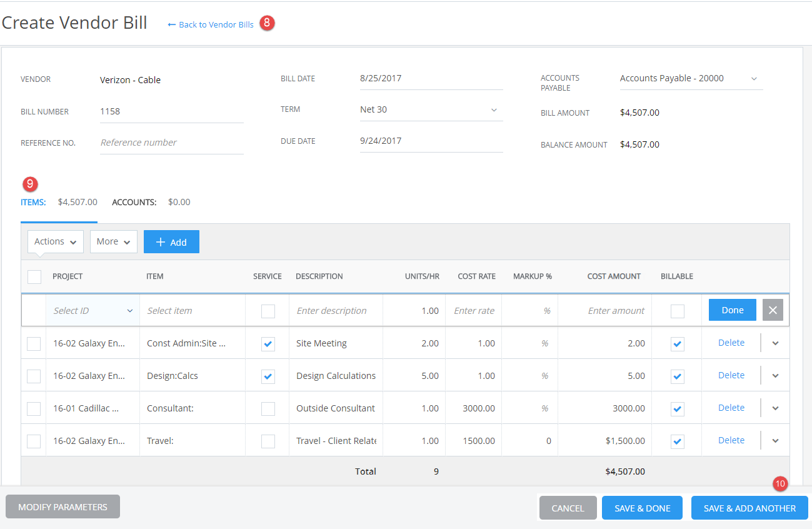
Task: Click the '$1,500.00' cost amount cell
Action: click(605, 441)
